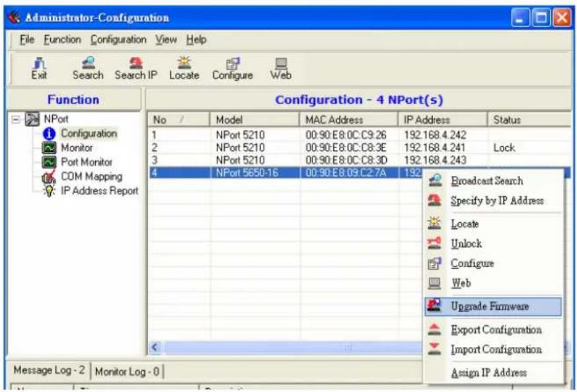Open the Help menu
Image resolution: width=577 pixels, height=392 pixels.
(196, 40)
